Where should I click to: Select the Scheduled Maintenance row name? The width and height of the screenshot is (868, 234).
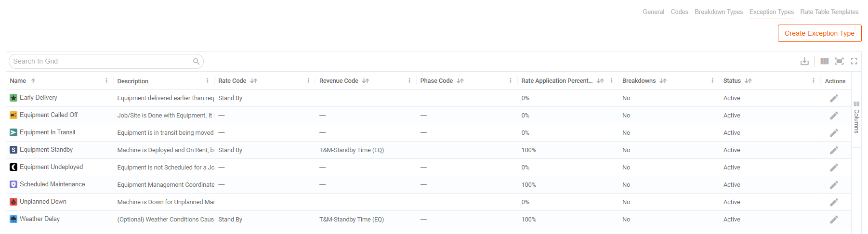pyautogui.click(x=52, y=184)
